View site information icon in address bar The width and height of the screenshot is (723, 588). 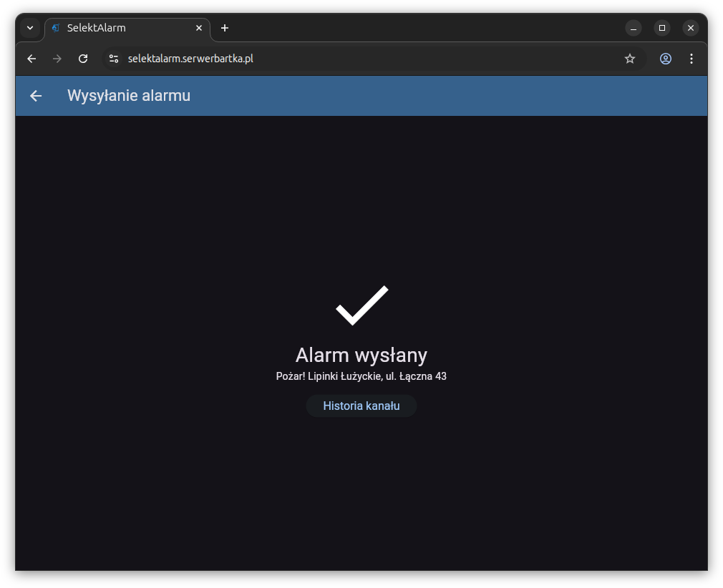tap(113, 59)
